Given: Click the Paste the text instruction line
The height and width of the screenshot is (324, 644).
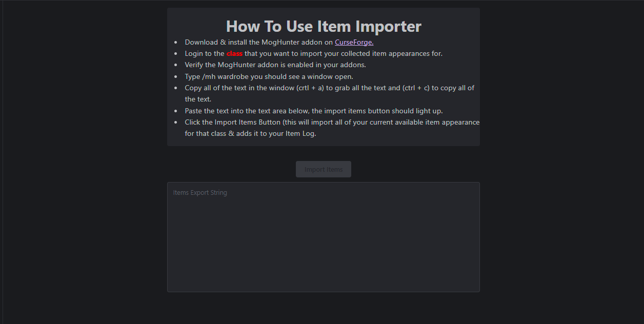Looking at the screenshot, I should point(313,111).
